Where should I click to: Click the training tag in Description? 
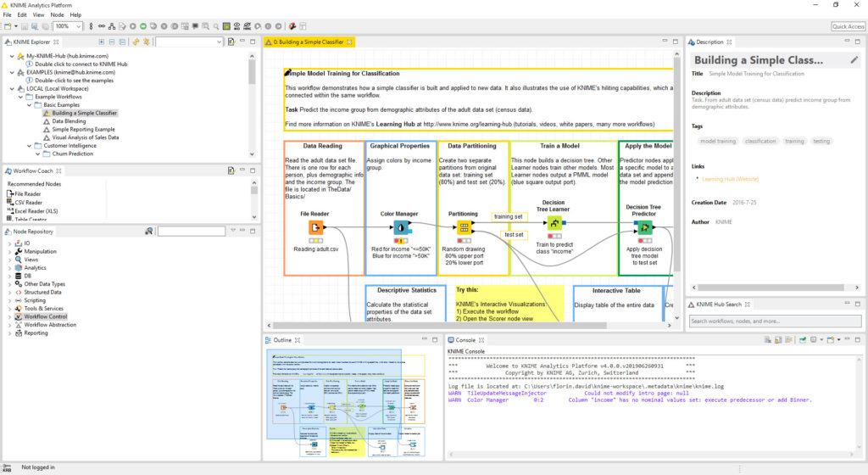(794, 141)
